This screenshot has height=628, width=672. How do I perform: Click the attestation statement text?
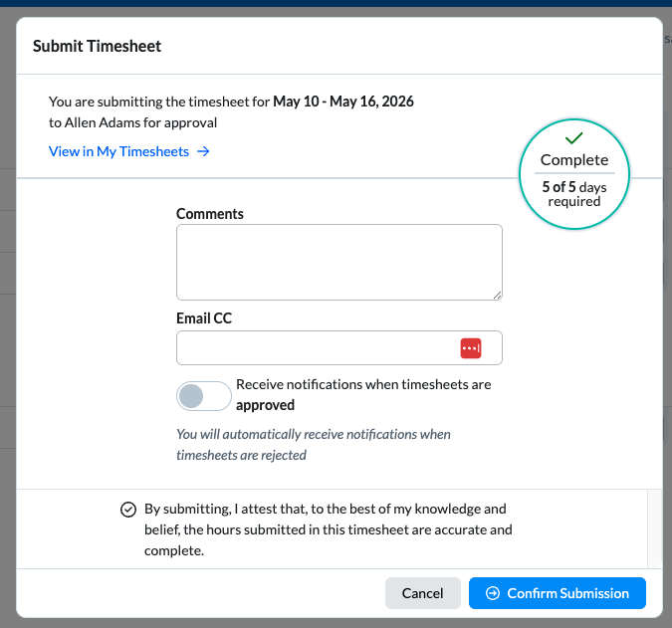329,529
